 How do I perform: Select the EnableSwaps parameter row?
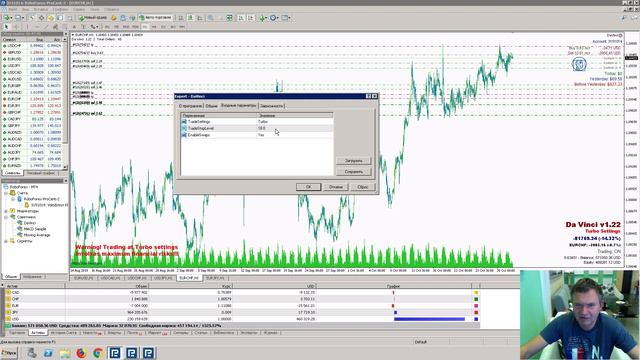pyautogui.click(x=257, y=135)
